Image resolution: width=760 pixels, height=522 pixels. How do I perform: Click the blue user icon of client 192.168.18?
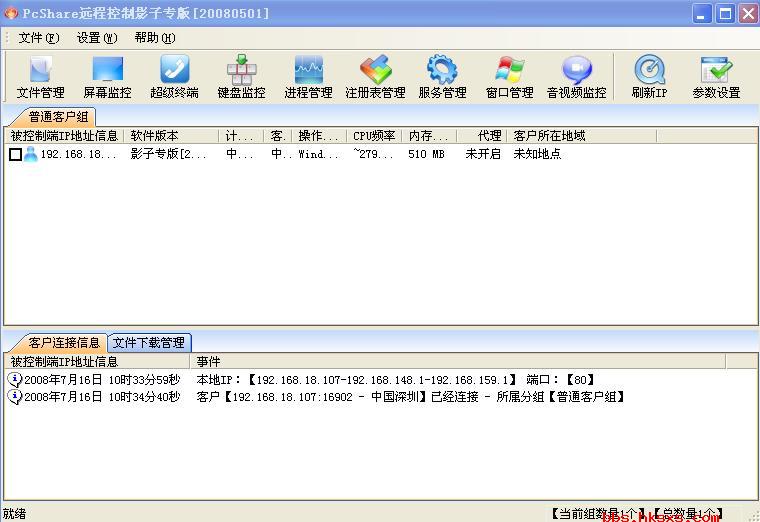tap(31, 154)
